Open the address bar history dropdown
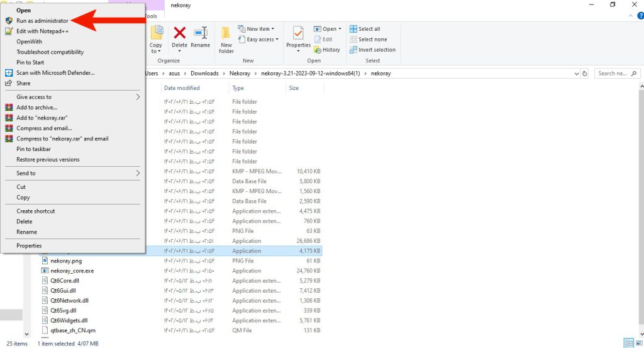This screenshot has width=644, height=348. (576, 74)
